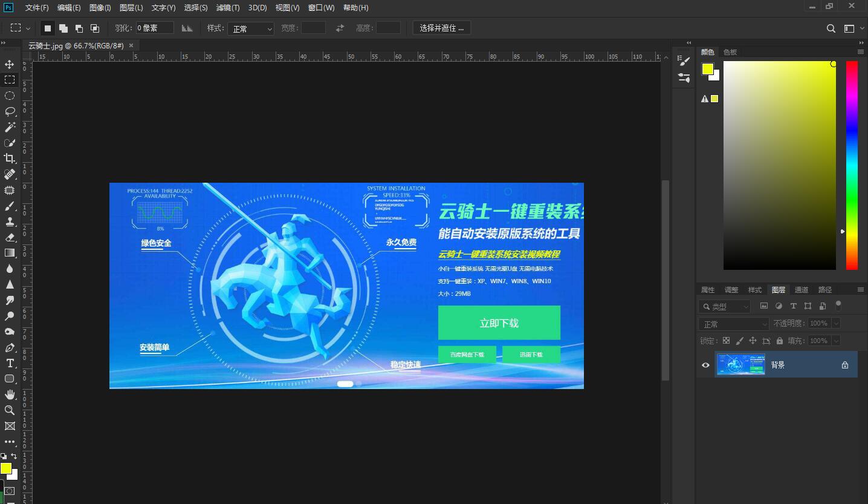868x504 pixels.
Task: Open the layer filter 类型 dropdown
Action: (x=724, y=306)
